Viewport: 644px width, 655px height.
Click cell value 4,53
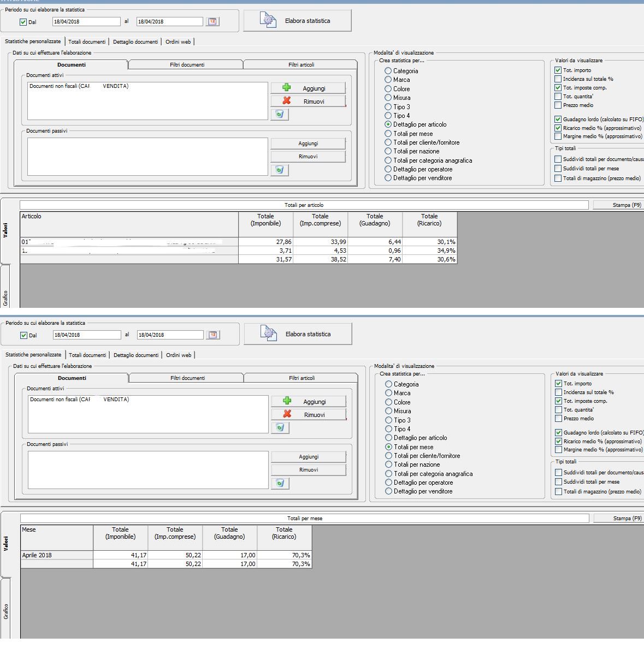(320, 251)
